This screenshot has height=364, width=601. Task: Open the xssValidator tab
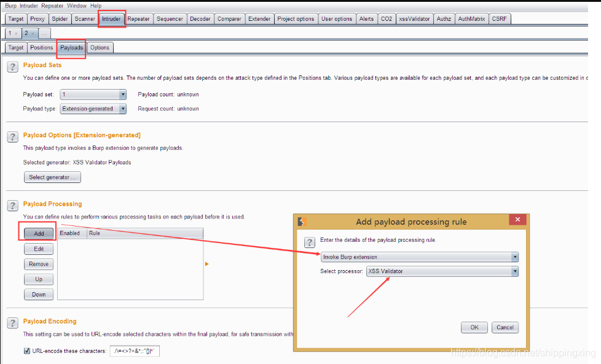(x=414, y=19)
